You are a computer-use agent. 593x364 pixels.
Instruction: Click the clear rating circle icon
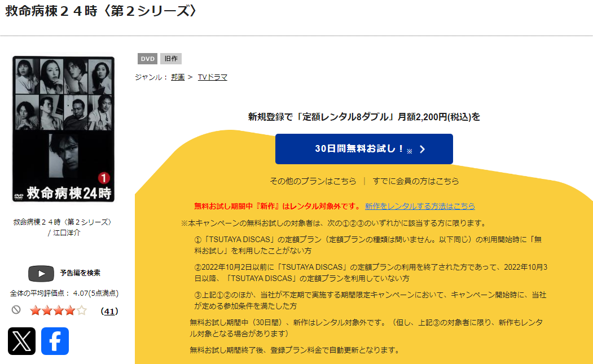16,310
